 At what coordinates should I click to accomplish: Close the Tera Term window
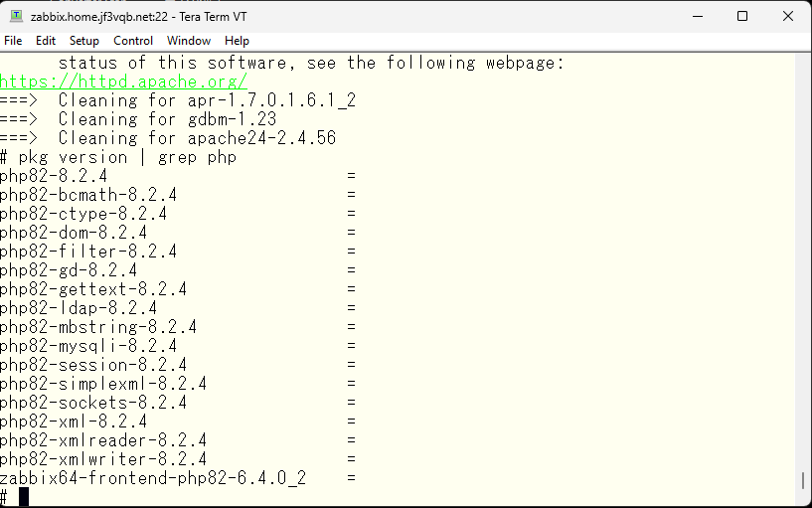pyautogui.click(x=788, y=16)
